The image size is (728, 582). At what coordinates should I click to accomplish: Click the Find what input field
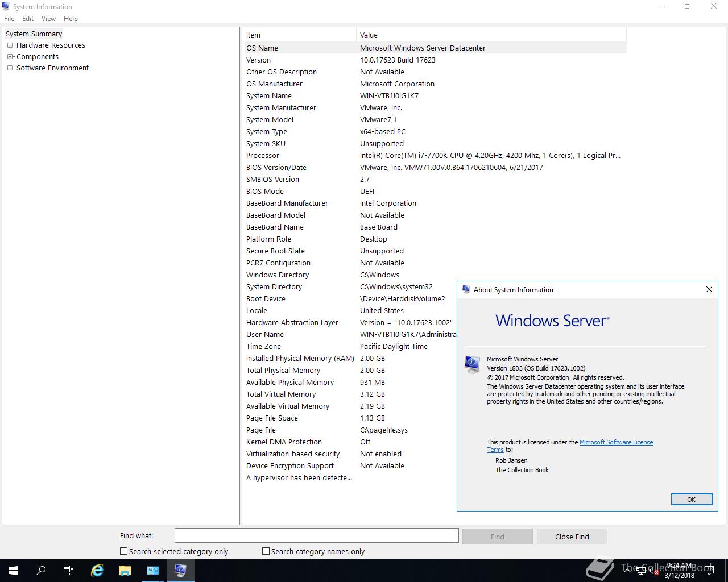[x=316, y=535]
